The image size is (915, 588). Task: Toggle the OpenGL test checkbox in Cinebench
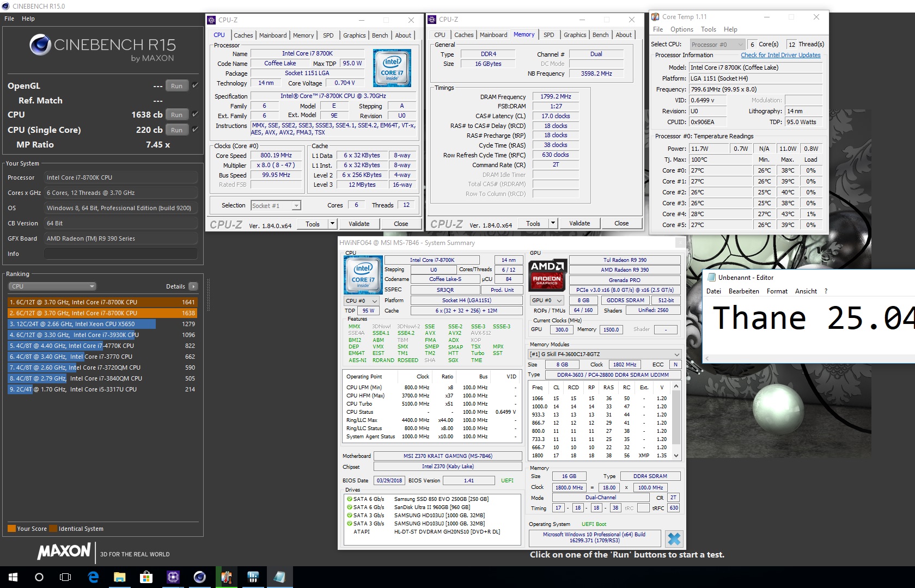(195, 85)
